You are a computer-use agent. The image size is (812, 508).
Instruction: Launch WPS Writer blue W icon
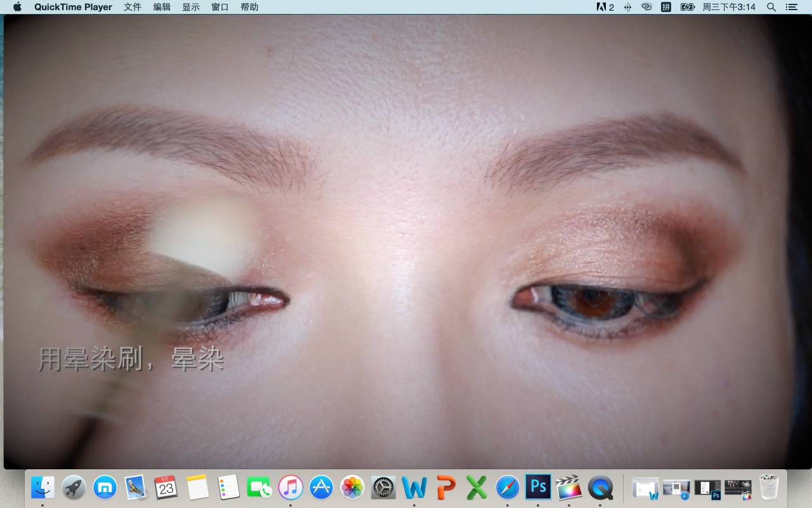pos(414,488)
